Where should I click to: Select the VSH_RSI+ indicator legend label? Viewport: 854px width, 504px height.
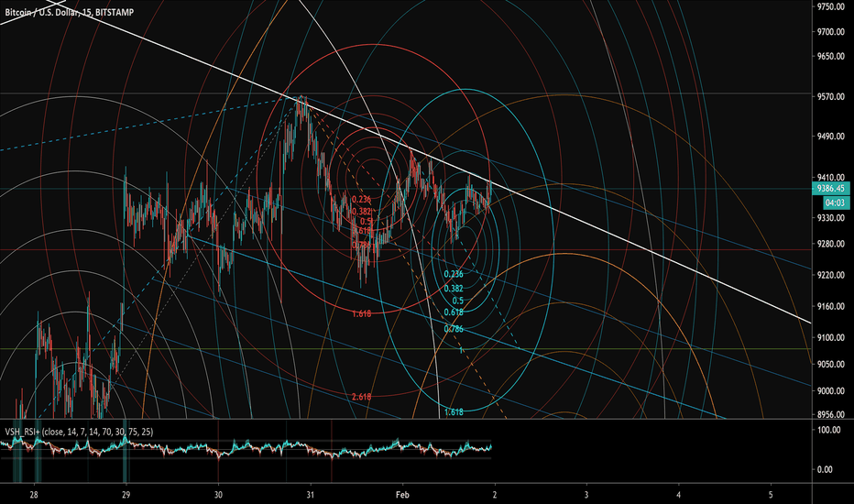(79, 432)
